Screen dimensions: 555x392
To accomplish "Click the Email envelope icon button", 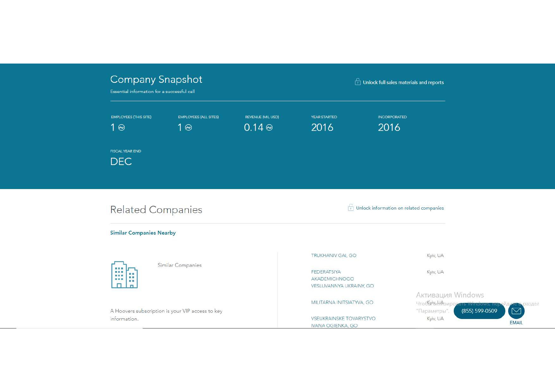I will pos(516,311).
